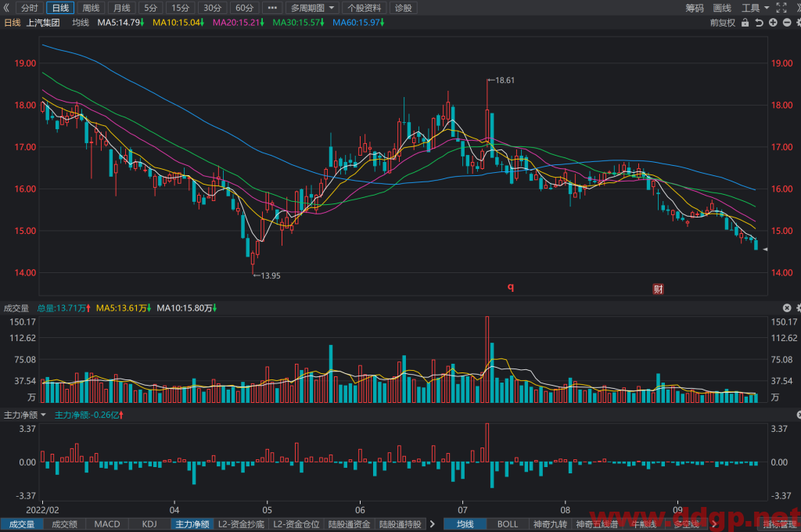Click the 诊股 diagnosis button
801x532 pixels.
click(x=404, y=8)
